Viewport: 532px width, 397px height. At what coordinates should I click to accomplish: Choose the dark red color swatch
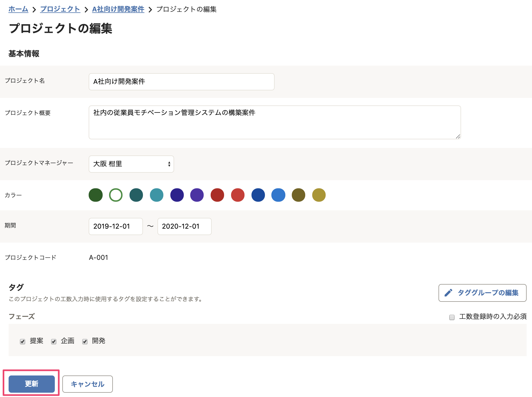(x=217, y=195)
